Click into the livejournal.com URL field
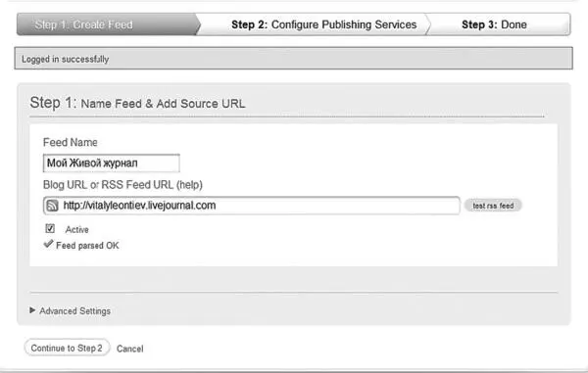This screenshot has width=588, height=373. pos(252,206)
